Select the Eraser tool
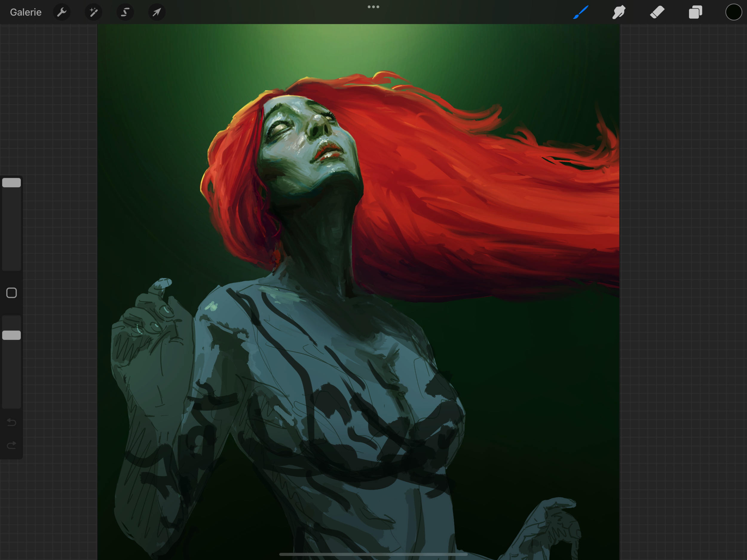 point(657,13)
